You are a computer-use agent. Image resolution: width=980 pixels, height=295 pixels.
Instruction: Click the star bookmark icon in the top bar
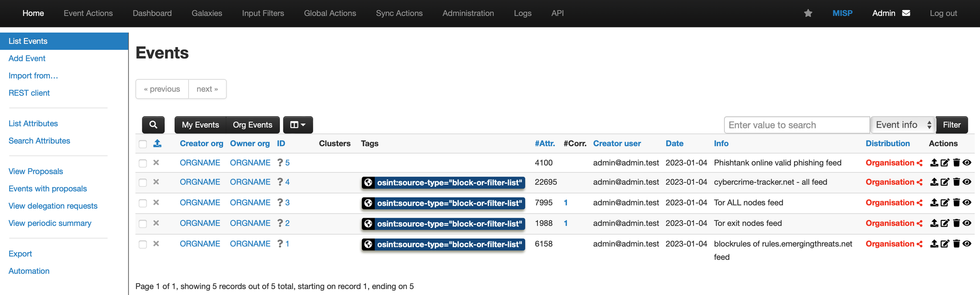click(x=808, y=13)
